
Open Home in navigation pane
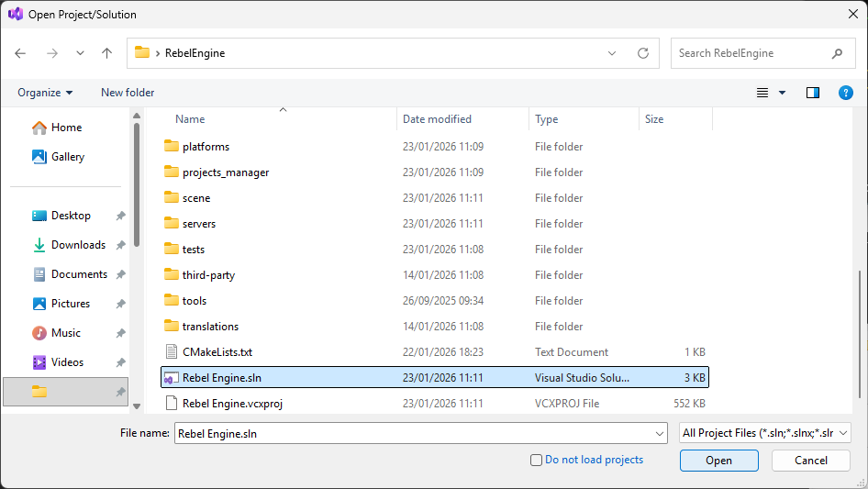click(57, 128)
